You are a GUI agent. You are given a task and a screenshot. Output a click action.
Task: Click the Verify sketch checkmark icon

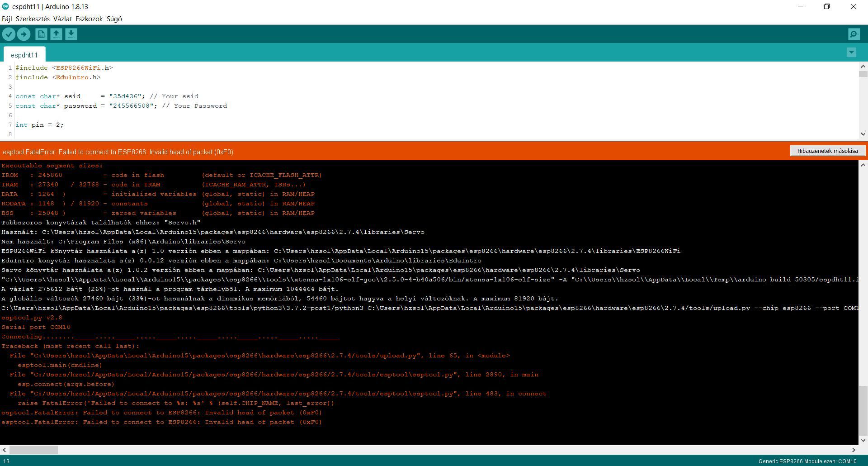(x=9, y=34)
